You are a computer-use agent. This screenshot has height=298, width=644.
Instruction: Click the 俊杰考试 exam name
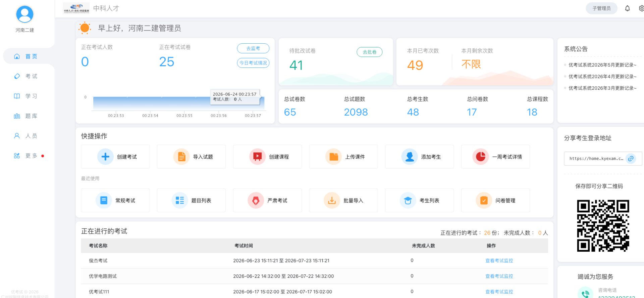pyautogui.click(x=98, y=261)
